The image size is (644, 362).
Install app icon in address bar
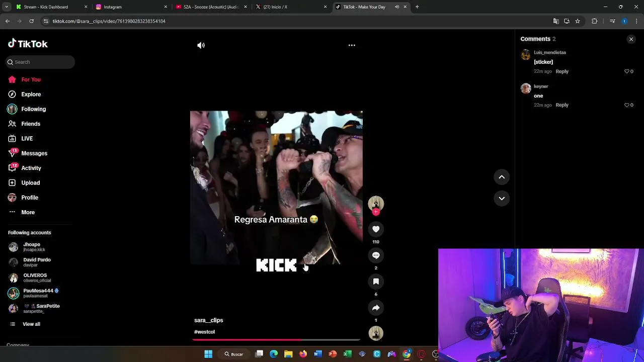(567, 21)
